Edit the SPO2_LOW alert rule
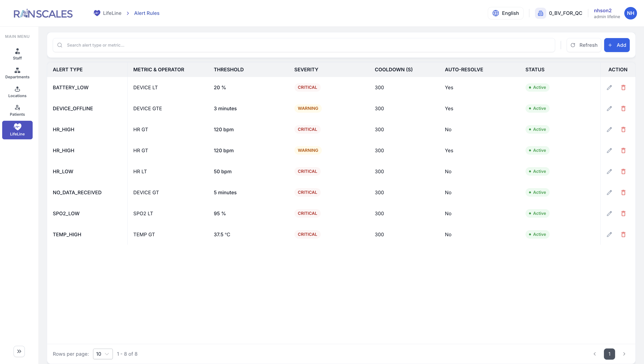The width and height of the screenshot is (644, 364). click(609, 213)
